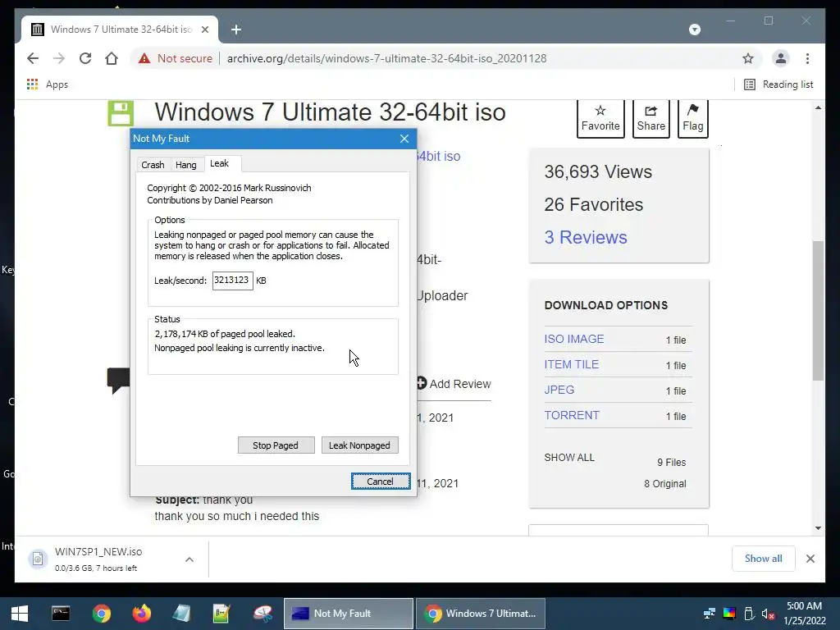Open the JPEG download option
840x630 pixels.
559,390
